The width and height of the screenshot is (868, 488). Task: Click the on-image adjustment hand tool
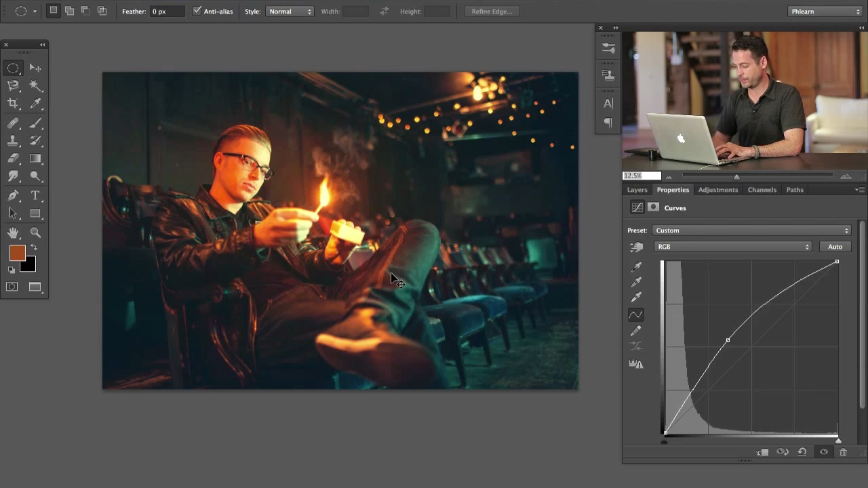click(x=636, y=247)
